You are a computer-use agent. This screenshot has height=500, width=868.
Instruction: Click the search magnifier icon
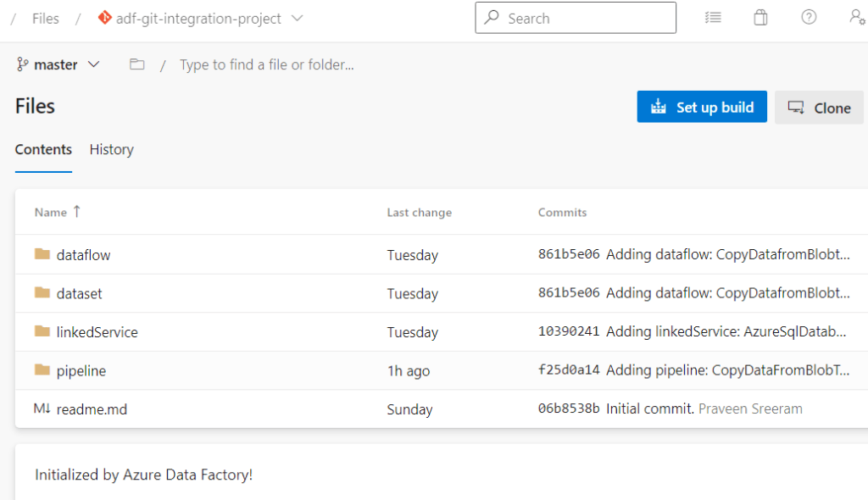click(492, 17)
